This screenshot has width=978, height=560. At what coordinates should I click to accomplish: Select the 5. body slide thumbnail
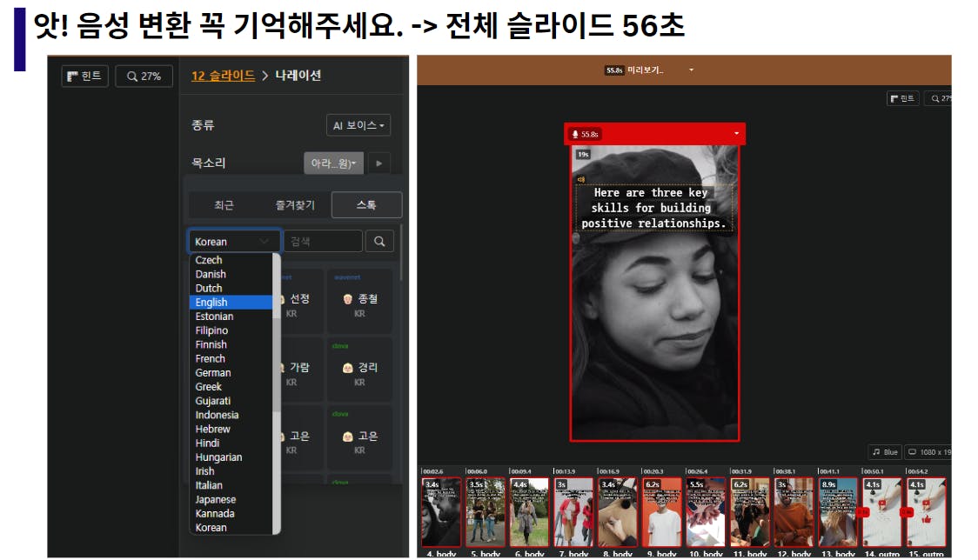486,512
